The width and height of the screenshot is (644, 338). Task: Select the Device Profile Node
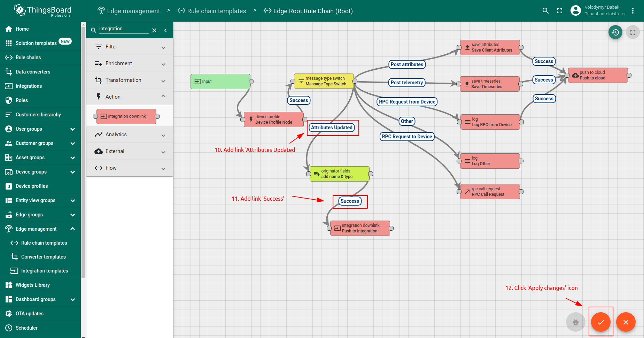point(274,120)
